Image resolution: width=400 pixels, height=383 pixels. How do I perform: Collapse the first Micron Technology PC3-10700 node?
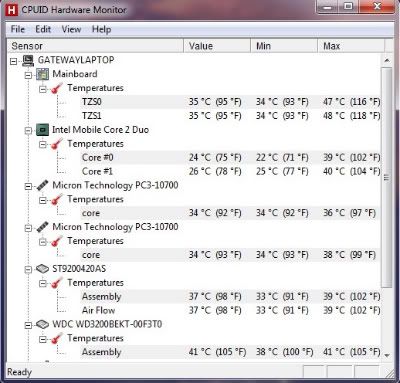(x=28, y=186)
